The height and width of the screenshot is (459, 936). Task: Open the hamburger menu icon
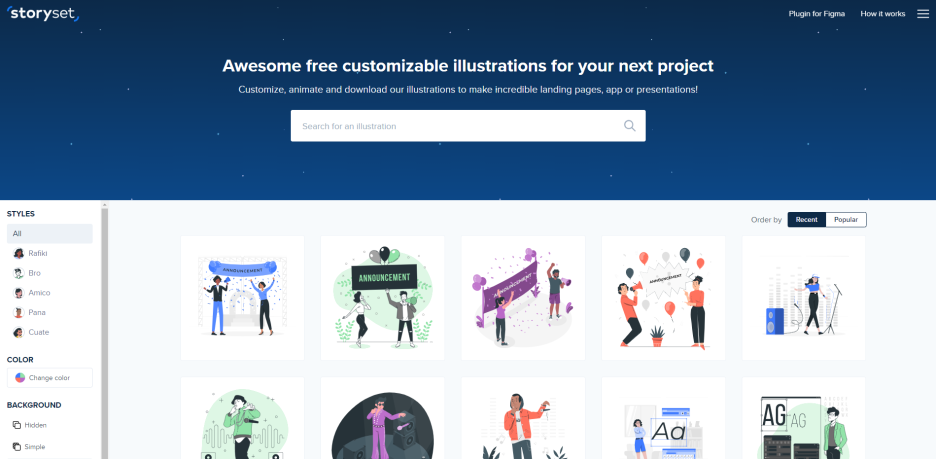point(923,14)
